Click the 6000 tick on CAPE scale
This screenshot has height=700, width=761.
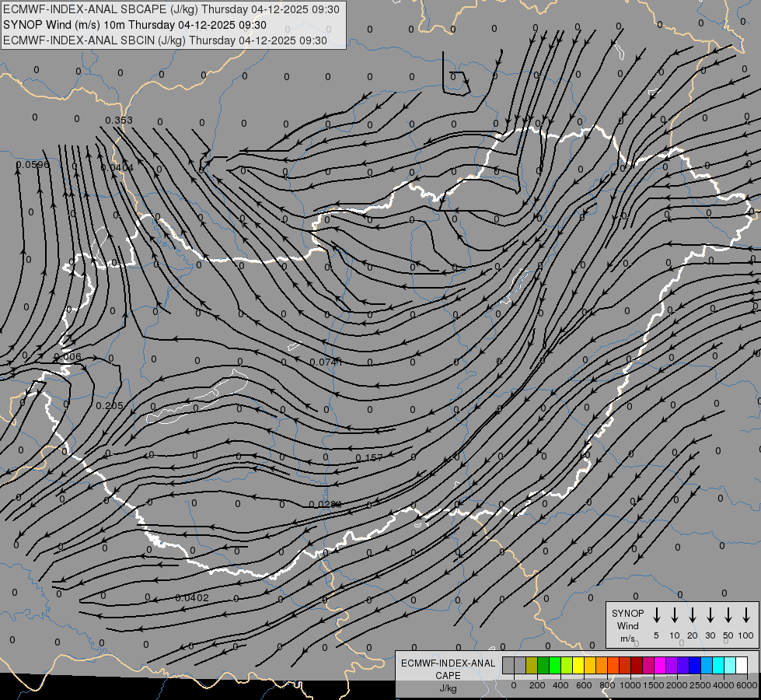pyautogui.click(x=747, y=685)
